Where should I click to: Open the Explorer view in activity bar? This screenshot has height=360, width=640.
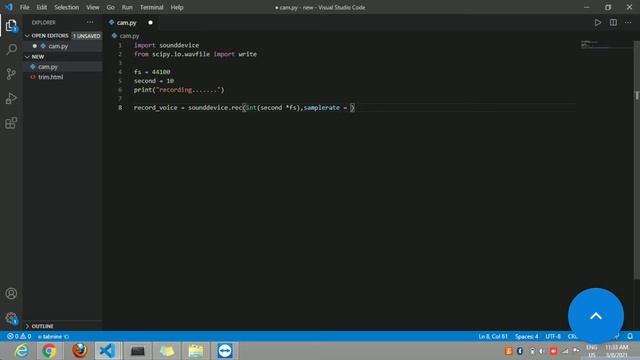point(11,25)
